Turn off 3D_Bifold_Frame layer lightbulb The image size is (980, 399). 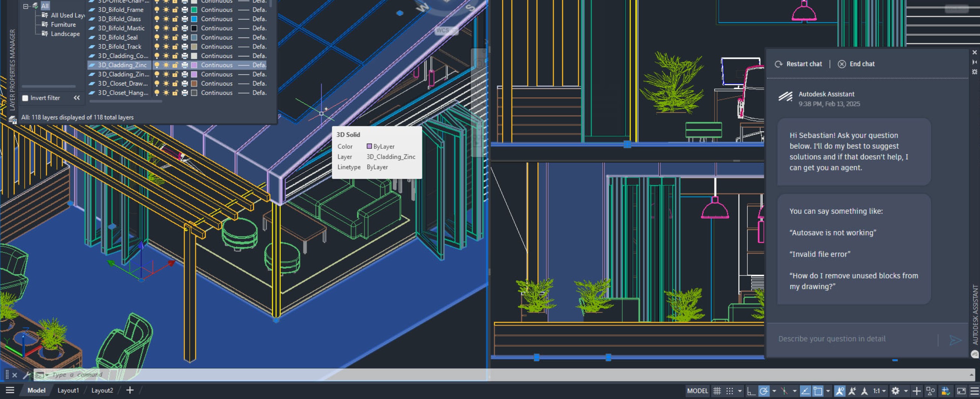[x=157, y=10]
